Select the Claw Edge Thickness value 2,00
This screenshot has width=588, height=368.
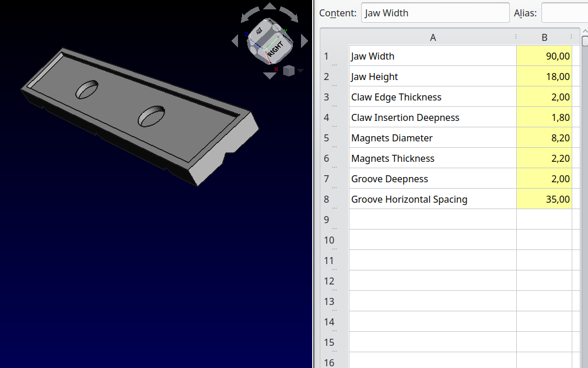coord(544,97)
